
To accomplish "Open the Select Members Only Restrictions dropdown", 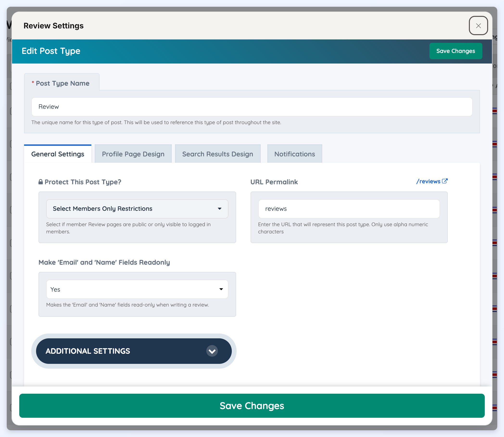I will click(x=137, y=209).
